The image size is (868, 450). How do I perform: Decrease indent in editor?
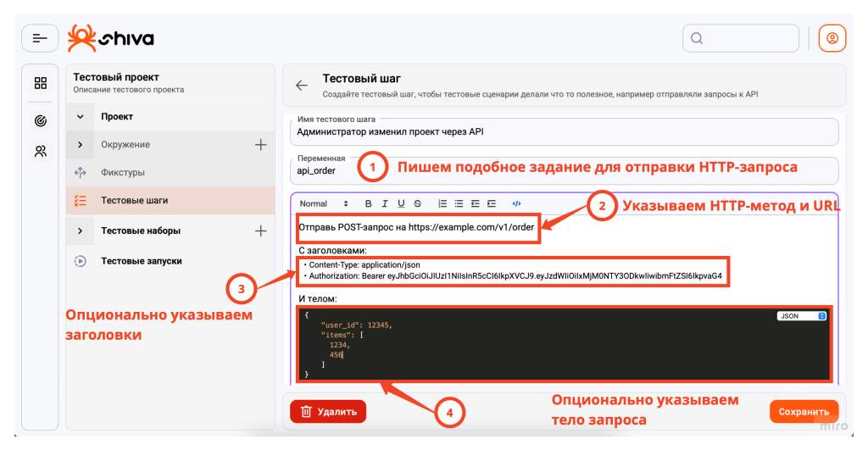coord(475,203)
